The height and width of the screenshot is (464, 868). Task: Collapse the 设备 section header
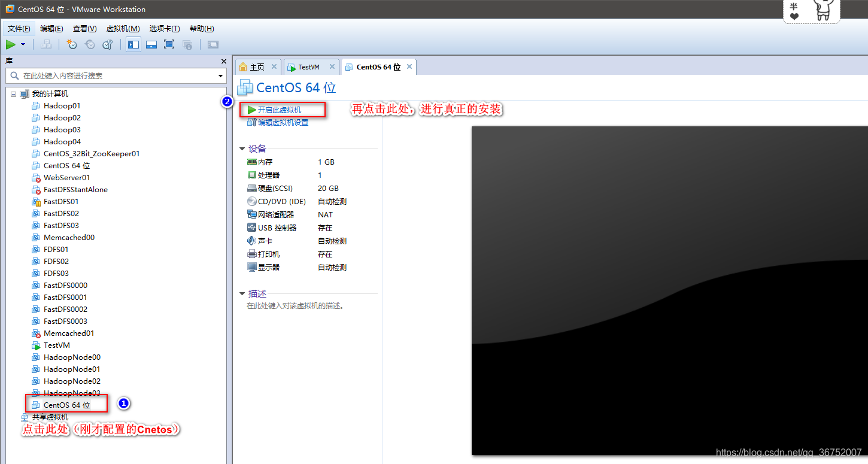coord(243,148)
